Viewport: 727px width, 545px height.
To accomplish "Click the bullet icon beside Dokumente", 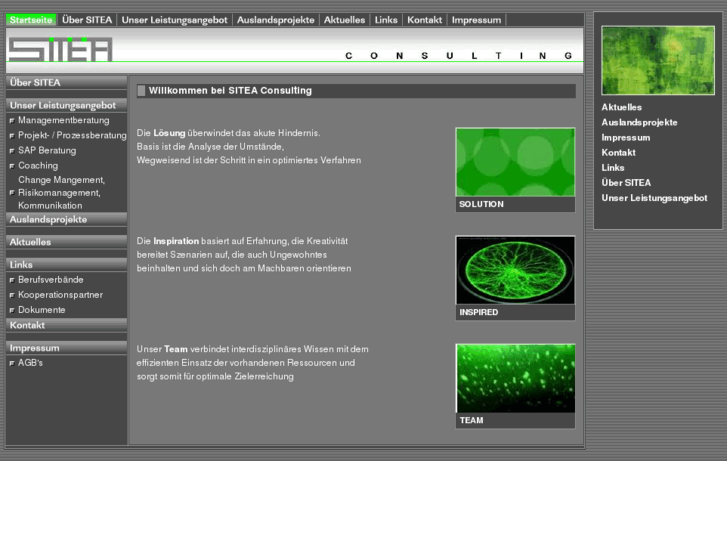I will click(x=12, y=310).
